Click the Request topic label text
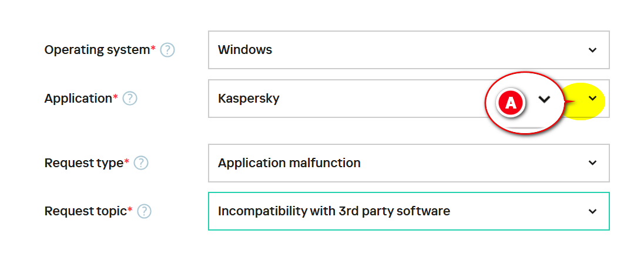This screenshot has height=264, width=644. pos(85,211)
